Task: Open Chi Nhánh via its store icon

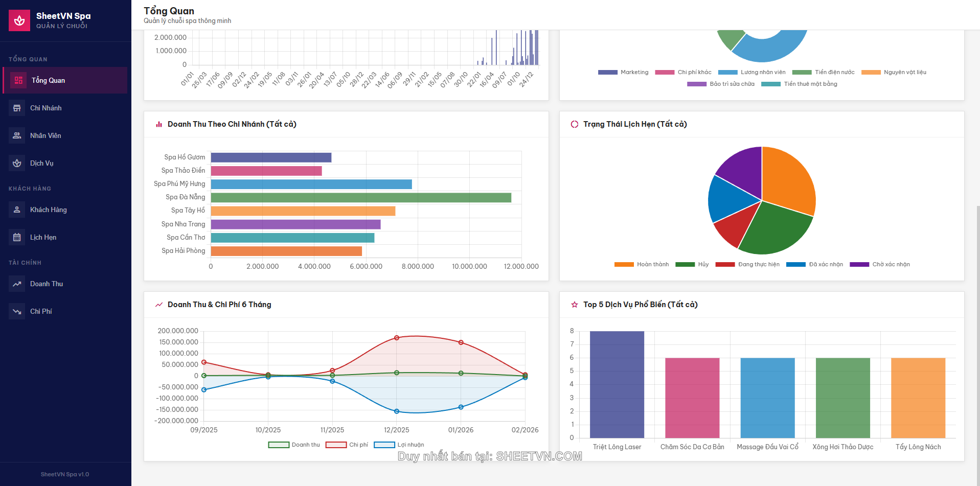Action: point(17,108)
